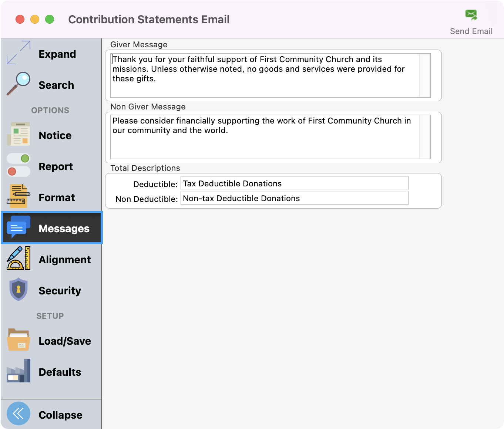Focus the Non Deductible description field
Viewport: 504px width, 429px height.
(x=294, y=198)
